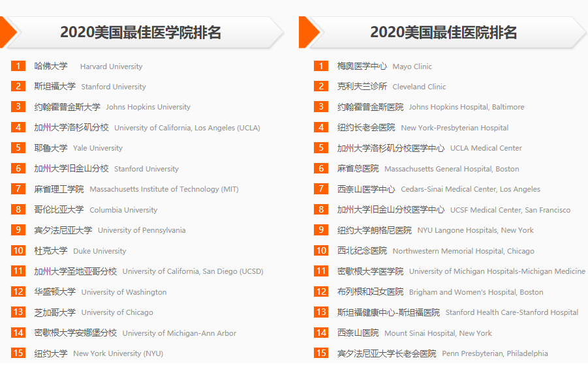Click Massachusetts Institute of Technology (MIT)

(x=164, y=189)
